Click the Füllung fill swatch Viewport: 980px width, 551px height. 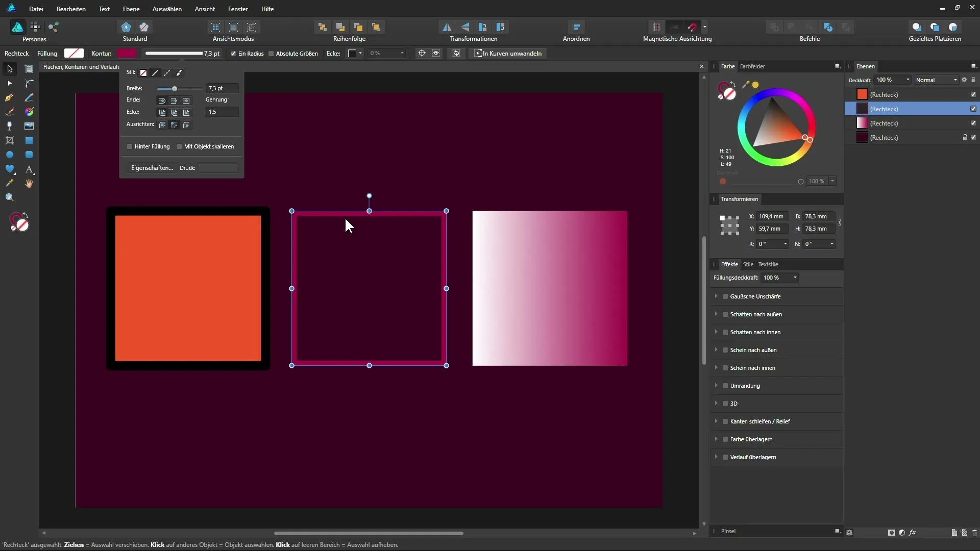tap(74, 53)
